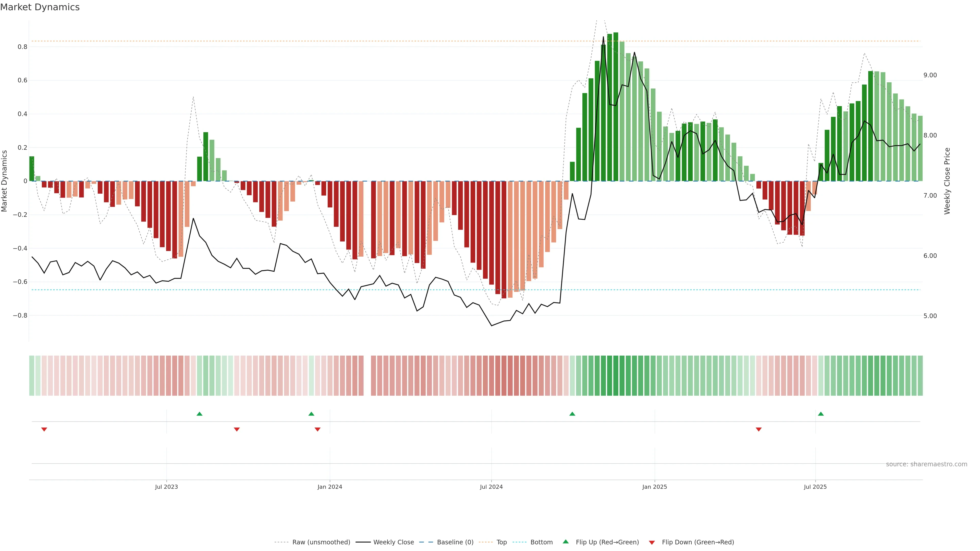The width and height of the screenshot is (980, 551).
Task: Click the red Flip Down marker nearest Jan 2024
Action: 318,429
